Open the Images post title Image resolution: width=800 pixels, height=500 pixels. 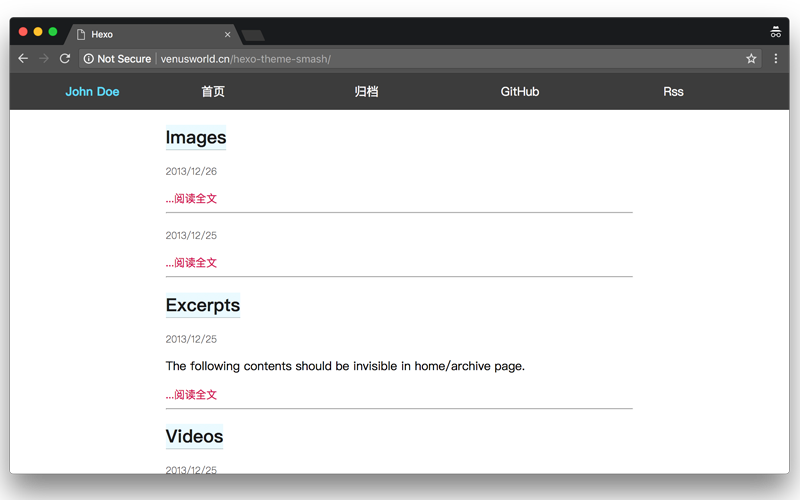[x=196, y=138]
